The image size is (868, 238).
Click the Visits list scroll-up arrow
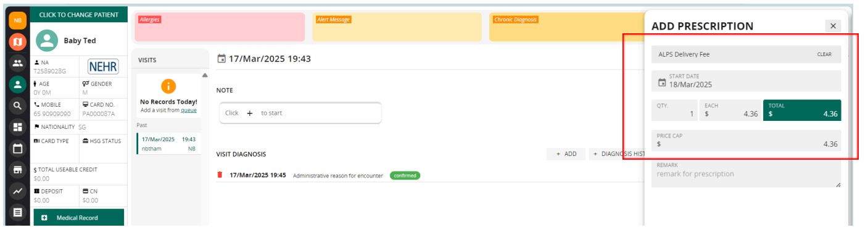coord(205,75)
